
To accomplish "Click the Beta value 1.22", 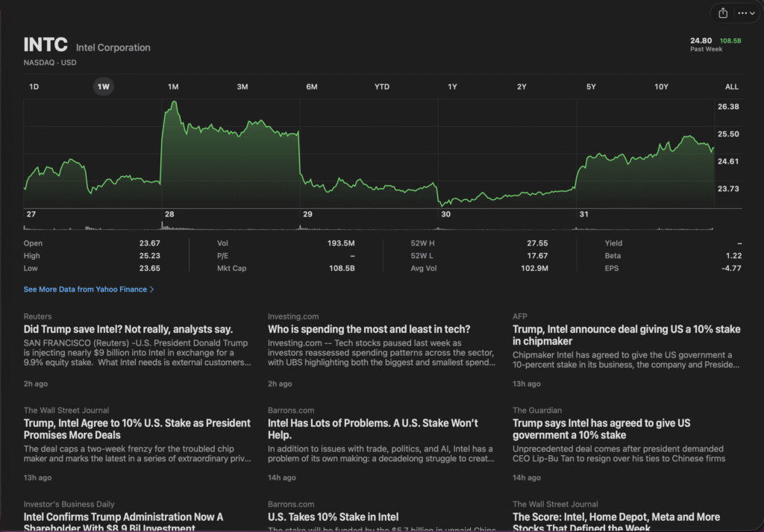I will click(x=734, y=256).
